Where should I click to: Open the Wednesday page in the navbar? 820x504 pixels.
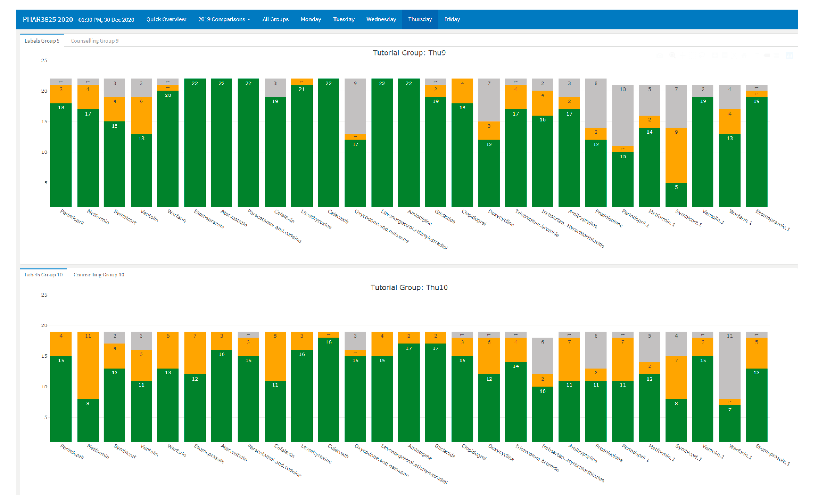(381, 19)
